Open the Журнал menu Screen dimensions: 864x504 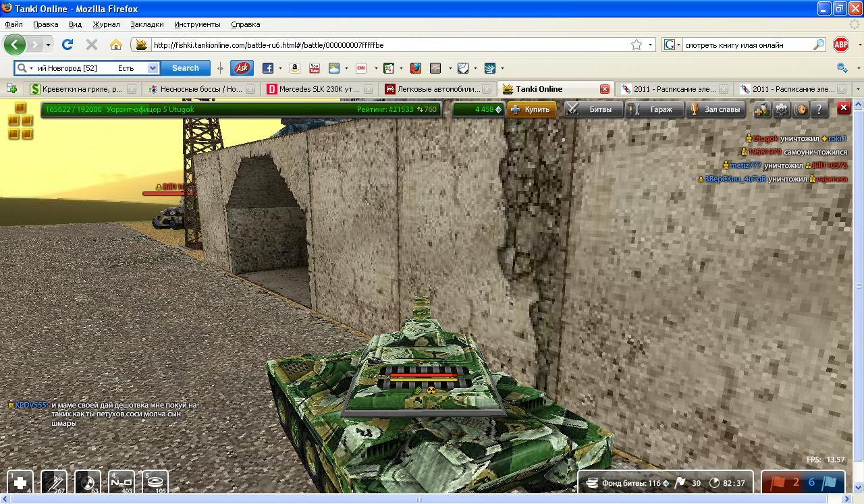click(x=106, y=24)
